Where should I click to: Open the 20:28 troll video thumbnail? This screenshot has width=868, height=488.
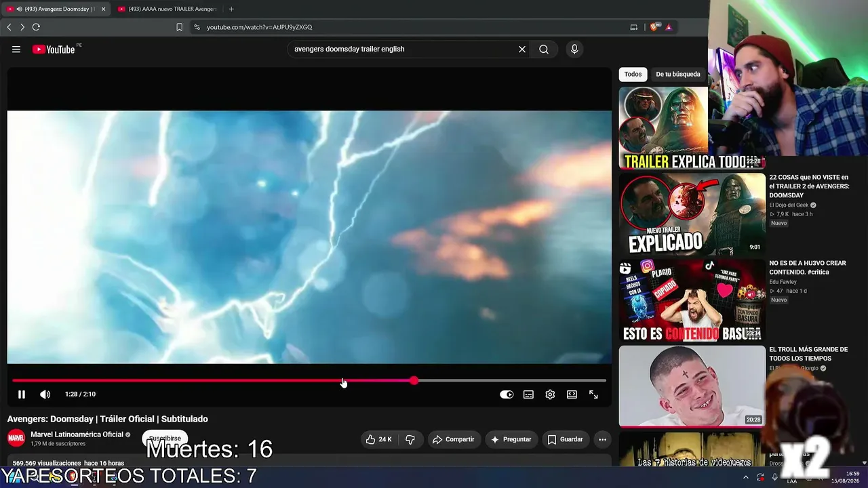[692, 387]
